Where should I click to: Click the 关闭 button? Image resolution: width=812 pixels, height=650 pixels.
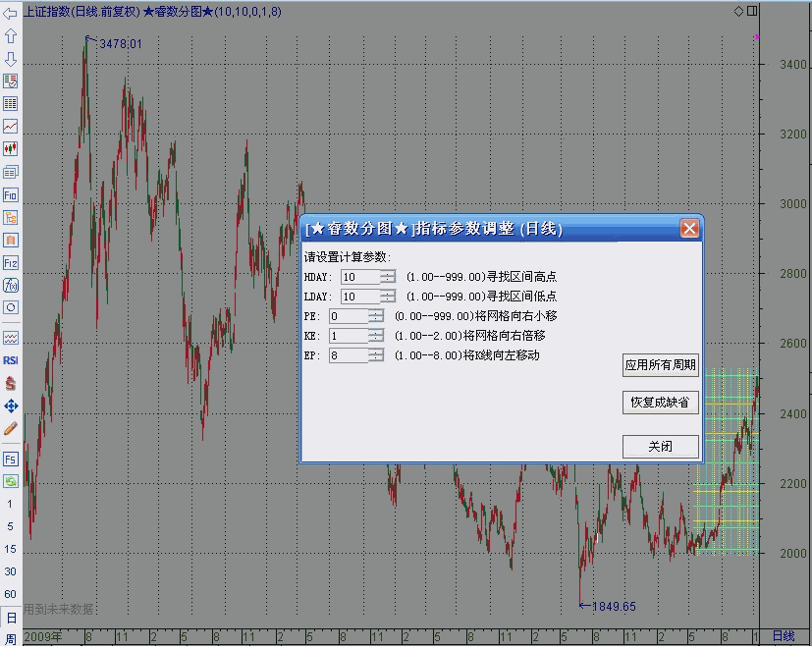pyautogui.click(x=660, y=447)
